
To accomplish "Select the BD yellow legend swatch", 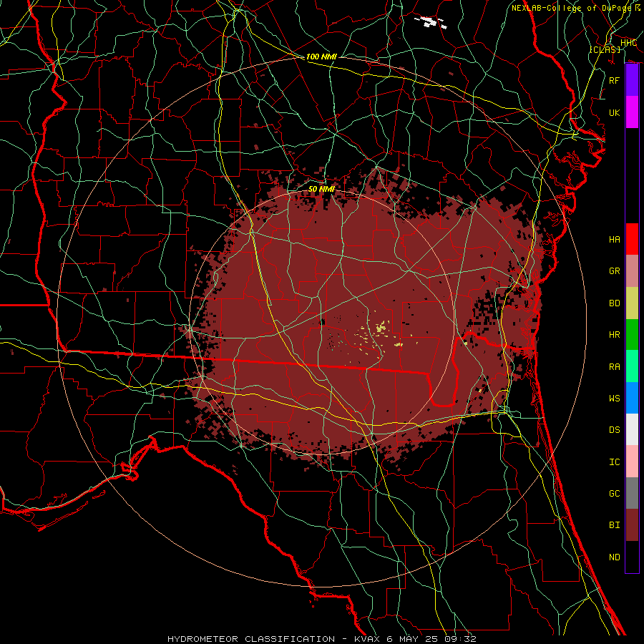I will coord(632,303).
